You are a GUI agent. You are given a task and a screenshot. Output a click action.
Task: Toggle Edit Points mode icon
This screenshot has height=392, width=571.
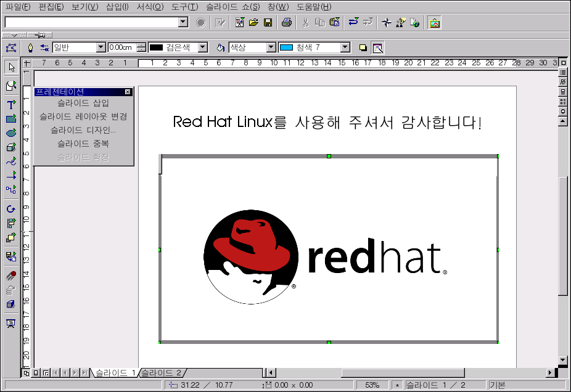click(10, 47)
